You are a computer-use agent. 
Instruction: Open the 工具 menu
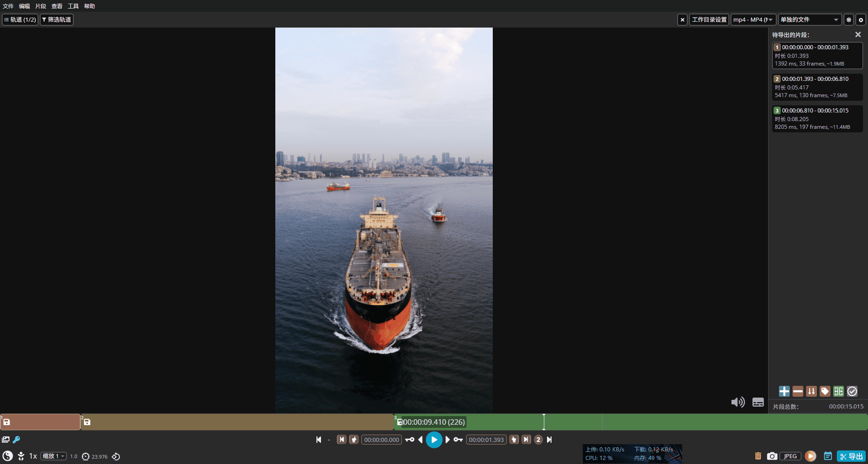[x=73, y=6]
